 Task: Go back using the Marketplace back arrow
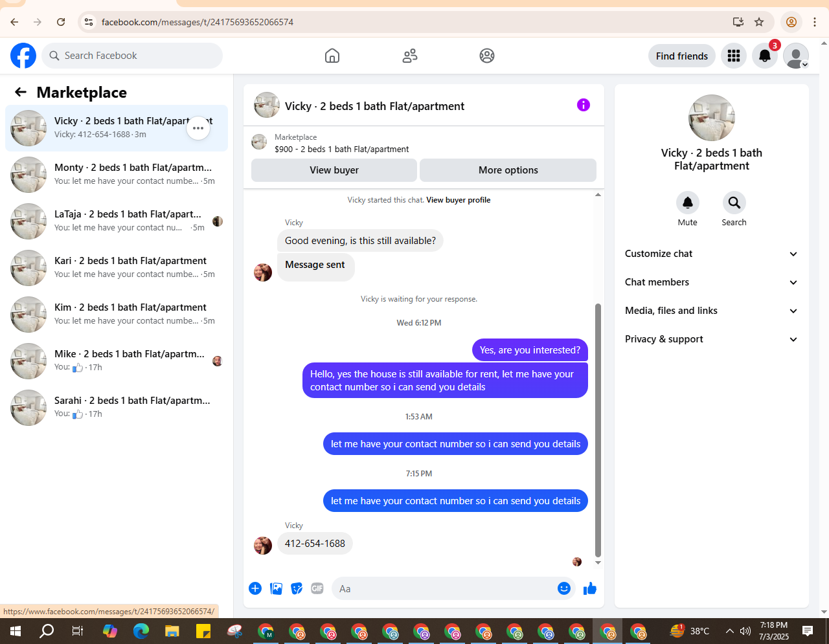(x=21, y=92)
